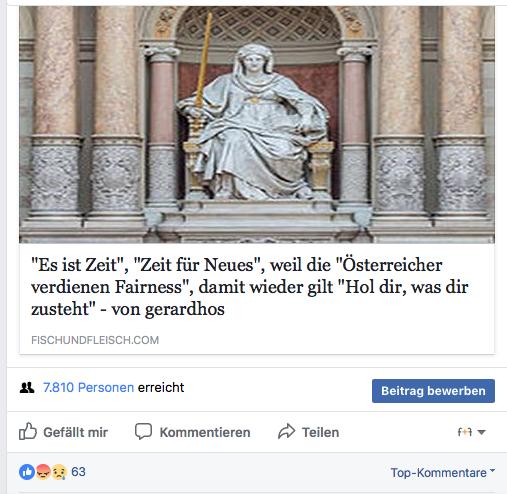Click the speech bubble comment icon
This screenshot has height=494, width=507.
point(143,432)
